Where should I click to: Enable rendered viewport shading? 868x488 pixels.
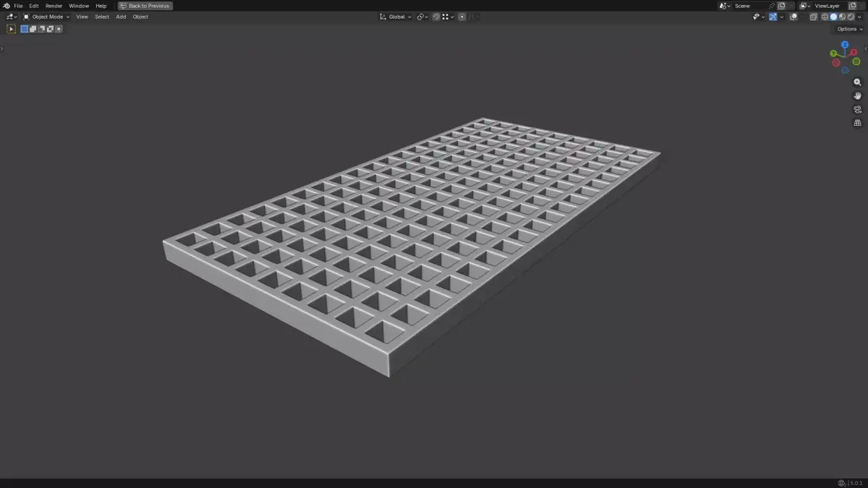tap(850, 17)
